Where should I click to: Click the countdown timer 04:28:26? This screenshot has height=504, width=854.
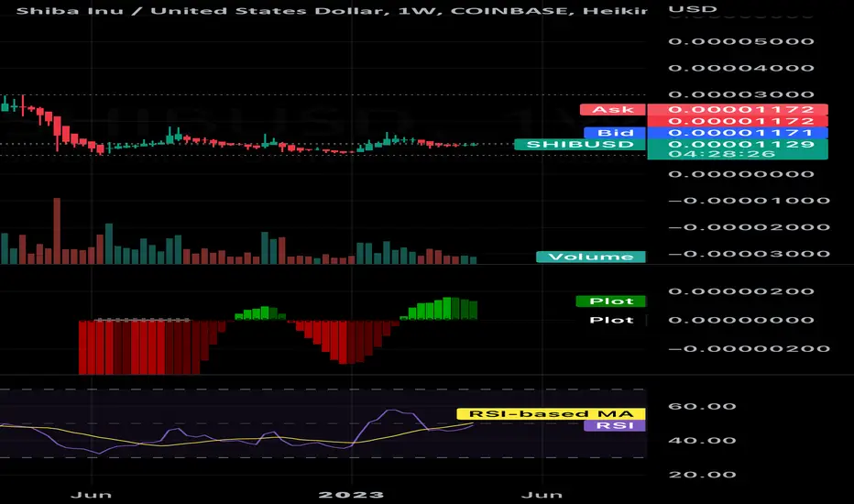click(722, 154)
